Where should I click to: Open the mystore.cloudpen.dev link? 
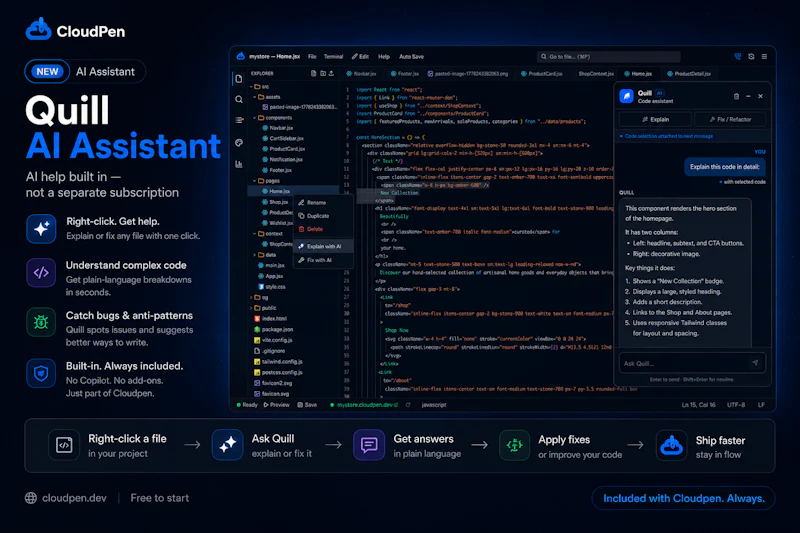pos(367,404)
